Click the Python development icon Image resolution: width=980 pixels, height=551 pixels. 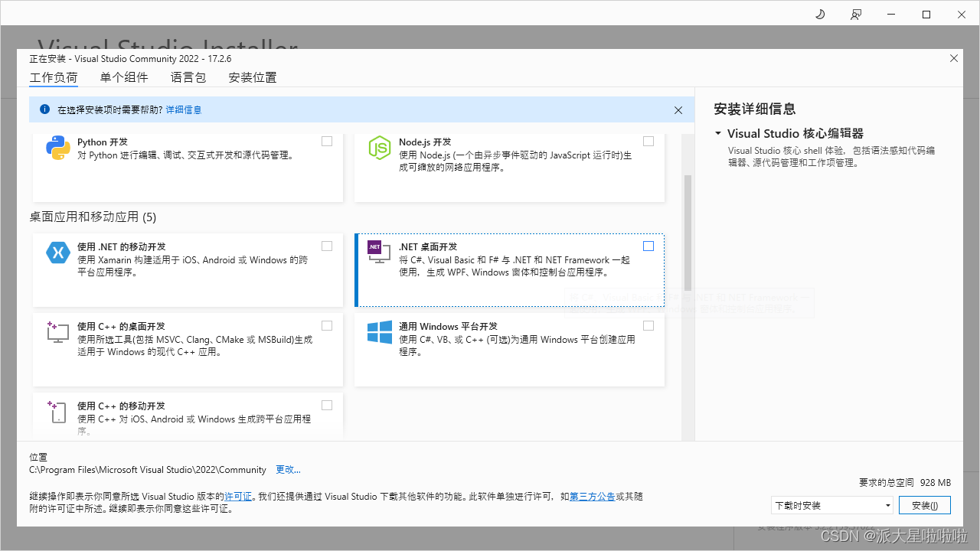coord(58,147)
